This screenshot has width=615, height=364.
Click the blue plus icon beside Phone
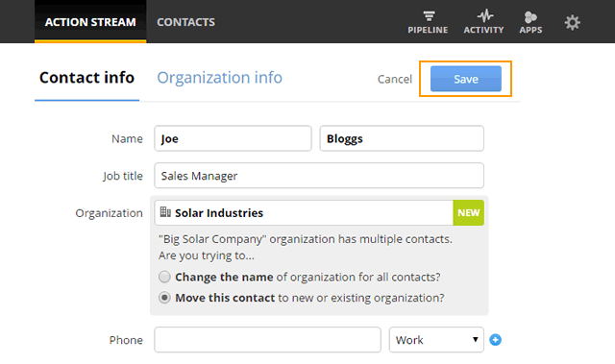pyautogui.click(x=496, y=340)
